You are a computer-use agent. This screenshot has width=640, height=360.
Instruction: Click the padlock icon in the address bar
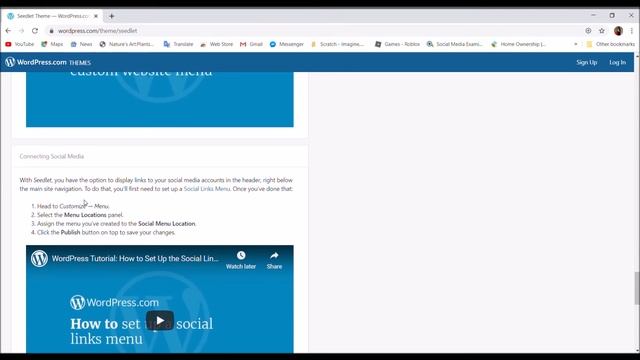pyautogui.click(x=51, y=31)
